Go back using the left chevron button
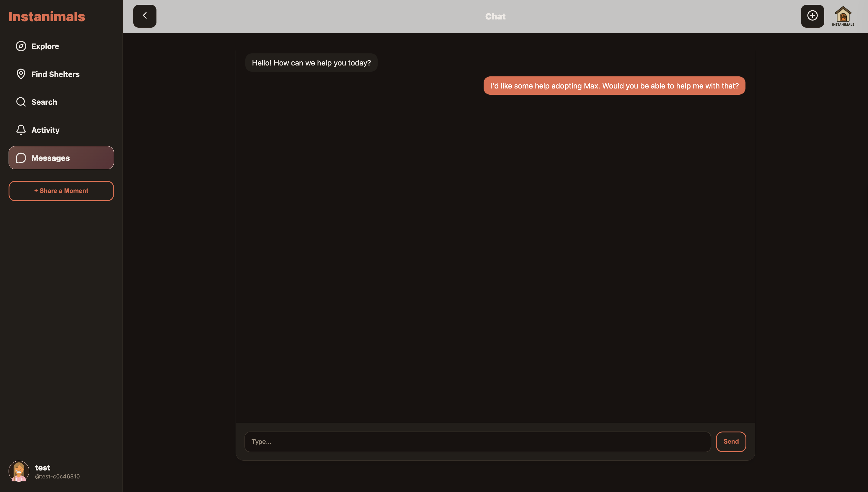This screenshot has width=868, height=492. click(145, 16)
